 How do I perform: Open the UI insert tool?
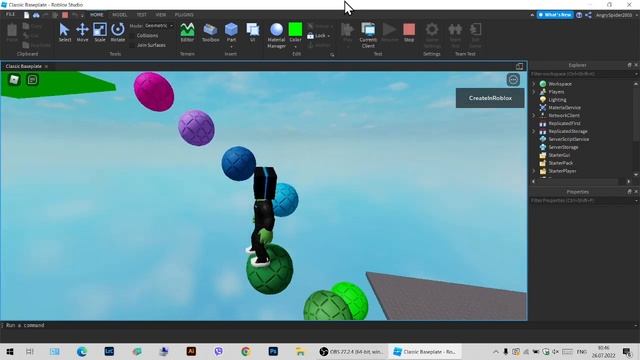point(253,32)
